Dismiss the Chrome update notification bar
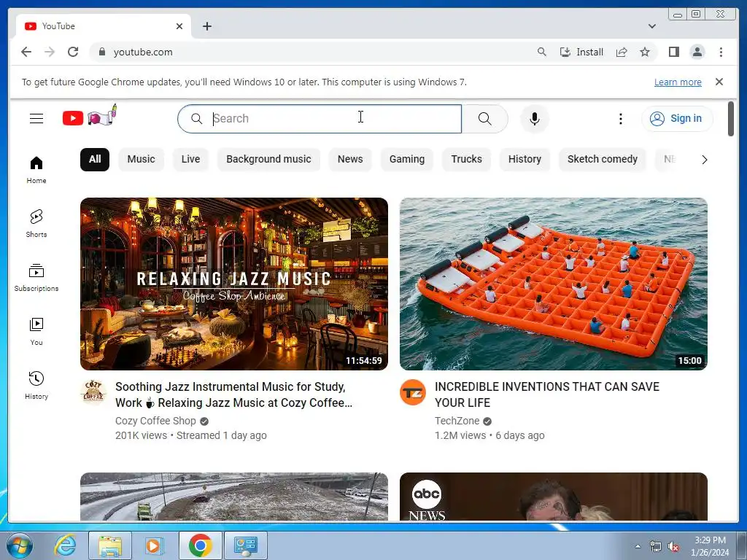Screen dimensions: 747x560 pyautogui.click(x=719, y=82)
